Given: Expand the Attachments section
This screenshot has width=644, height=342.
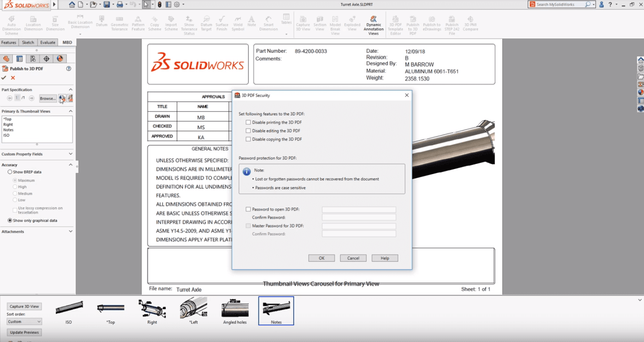Looking at the screenshot, I should pos(70,232).
